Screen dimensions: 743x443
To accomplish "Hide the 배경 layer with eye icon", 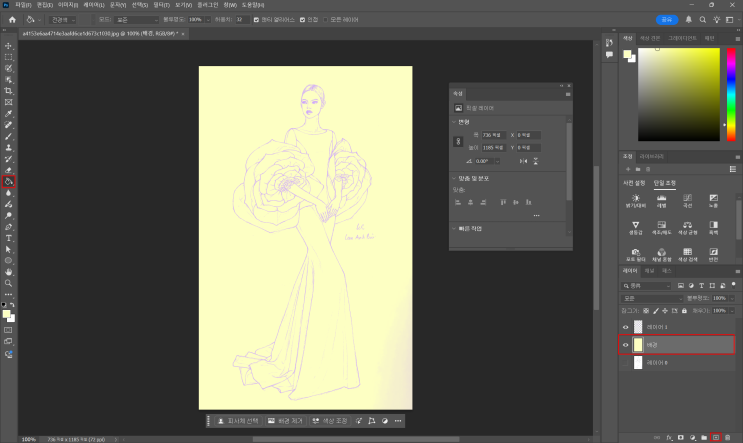I will 626,344.
